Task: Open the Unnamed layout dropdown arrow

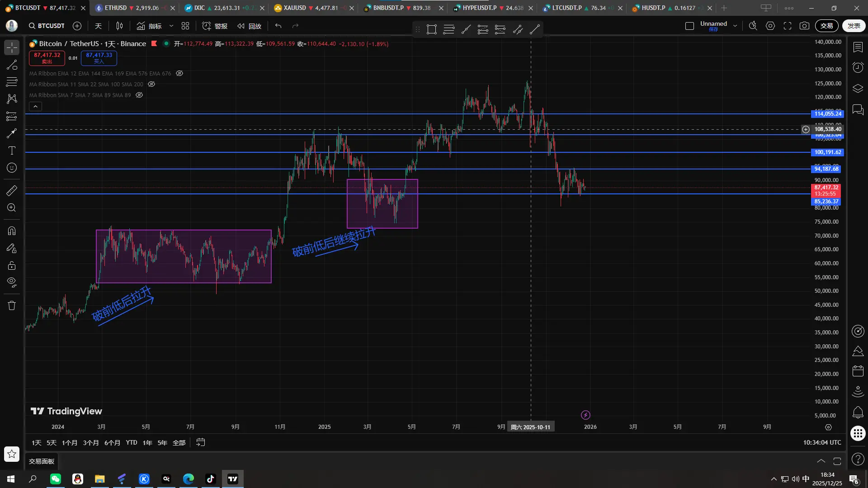Action: [x=735, y=26]
